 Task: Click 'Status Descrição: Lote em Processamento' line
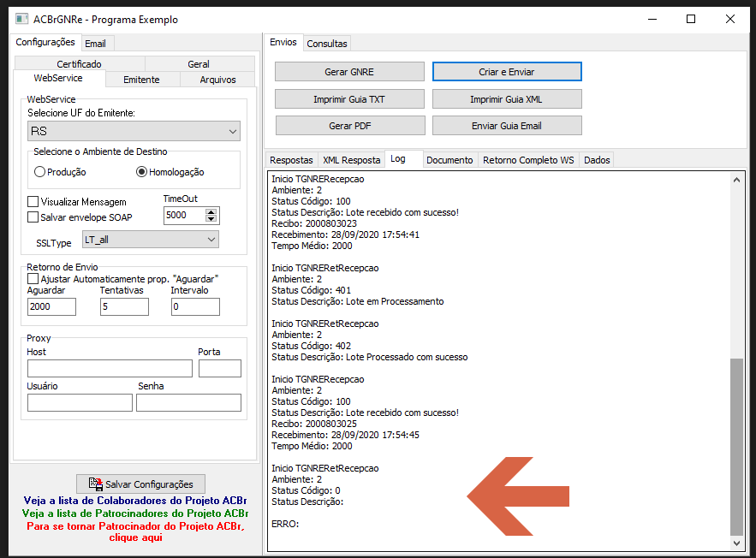tap(357, 301)
